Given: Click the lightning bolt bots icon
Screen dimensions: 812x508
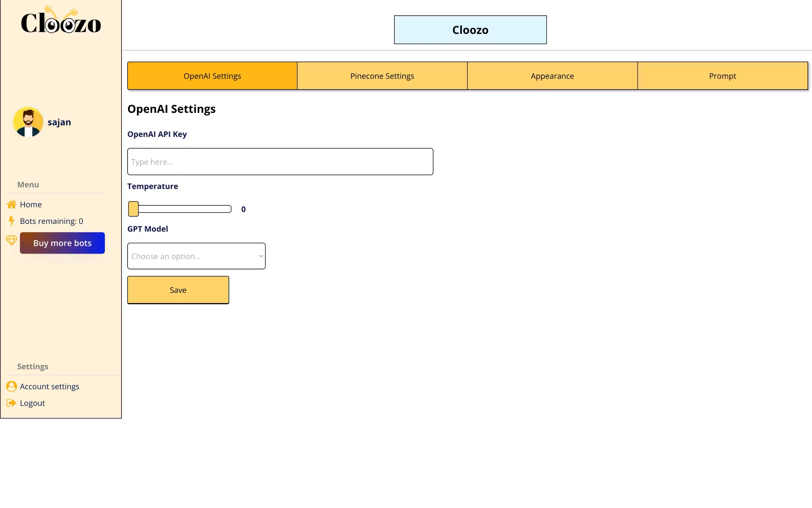Looking at the screenshot, I should click(x=12, y=221).
